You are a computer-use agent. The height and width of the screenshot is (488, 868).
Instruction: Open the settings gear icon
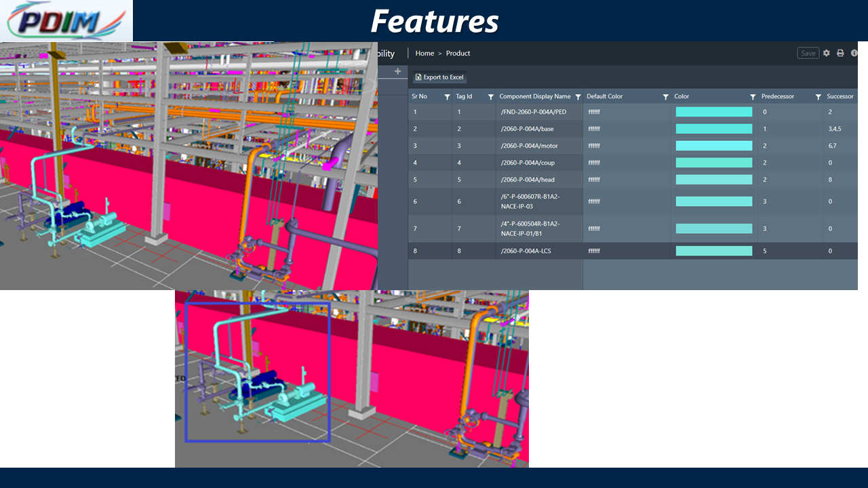[826, 53]
